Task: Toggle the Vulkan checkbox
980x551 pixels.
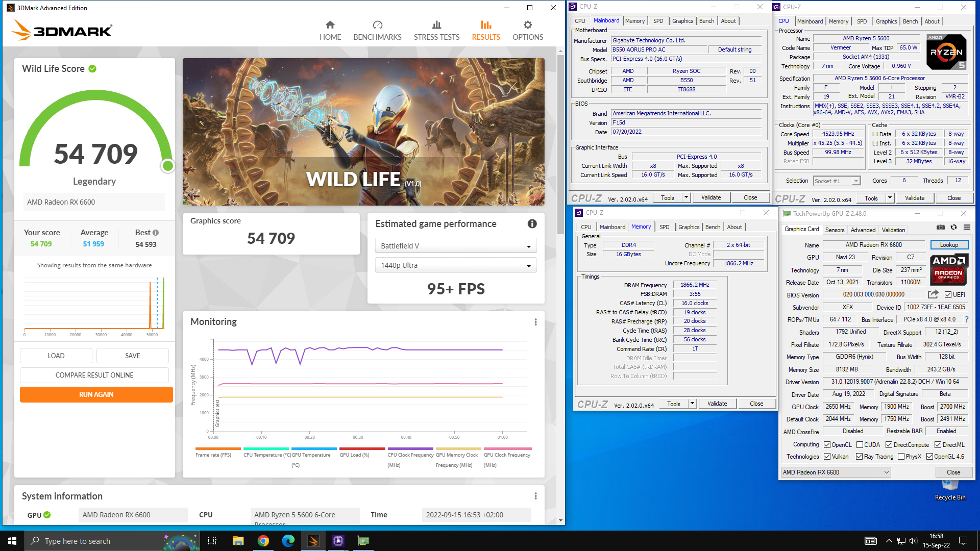Action: point(827,457)
